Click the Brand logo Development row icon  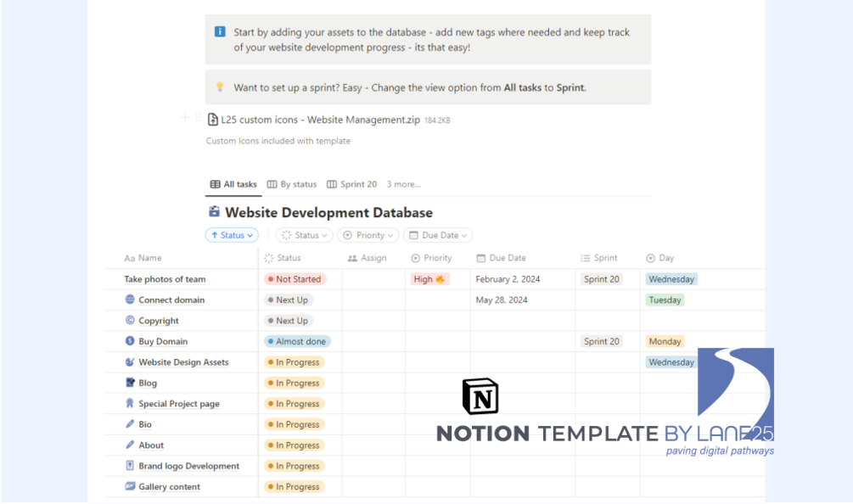(130, 465)
